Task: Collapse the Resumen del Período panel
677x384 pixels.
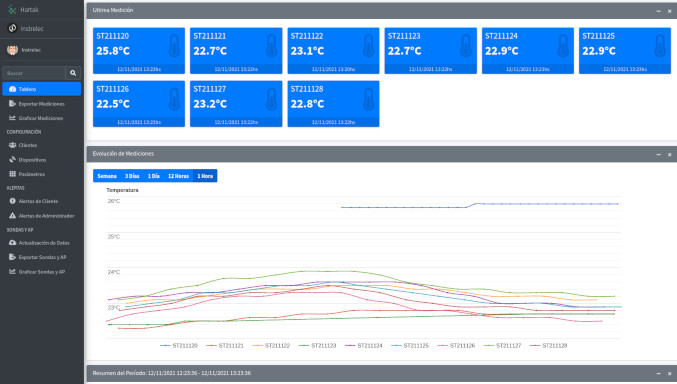Action: (658, 373)
